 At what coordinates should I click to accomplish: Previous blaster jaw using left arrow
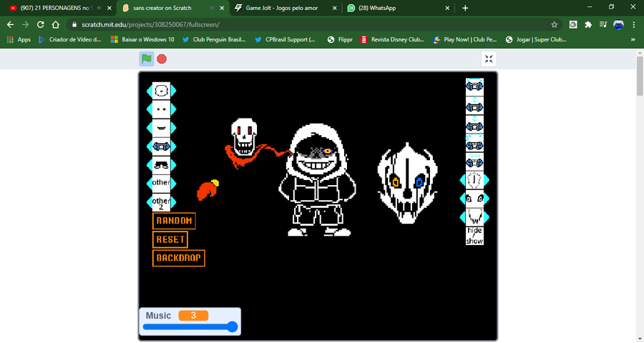pyautogui.click(x=462, y=217)
